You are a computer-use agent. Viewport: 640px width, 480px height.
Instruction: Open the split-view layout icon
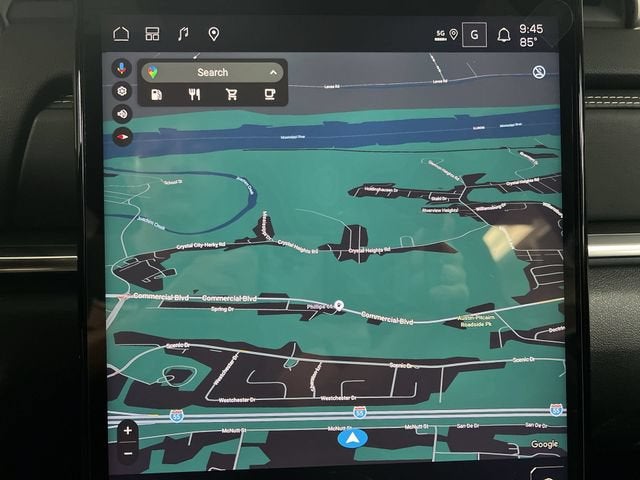point(152,34)
